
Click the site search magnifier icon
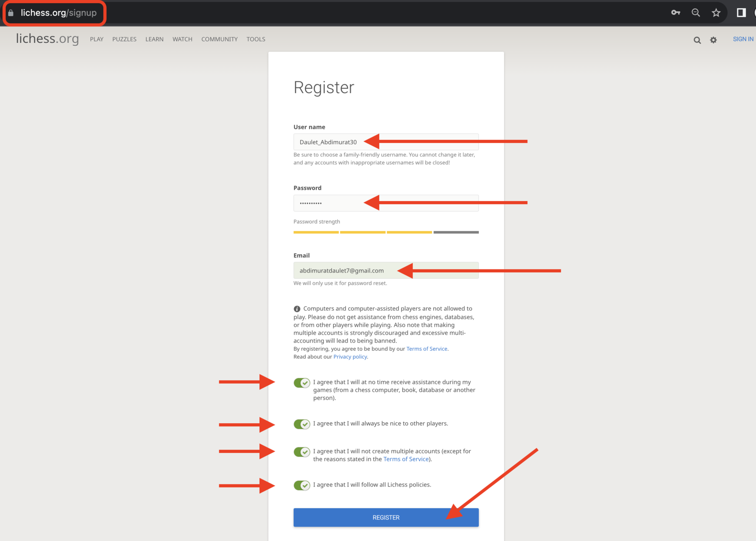697,40
